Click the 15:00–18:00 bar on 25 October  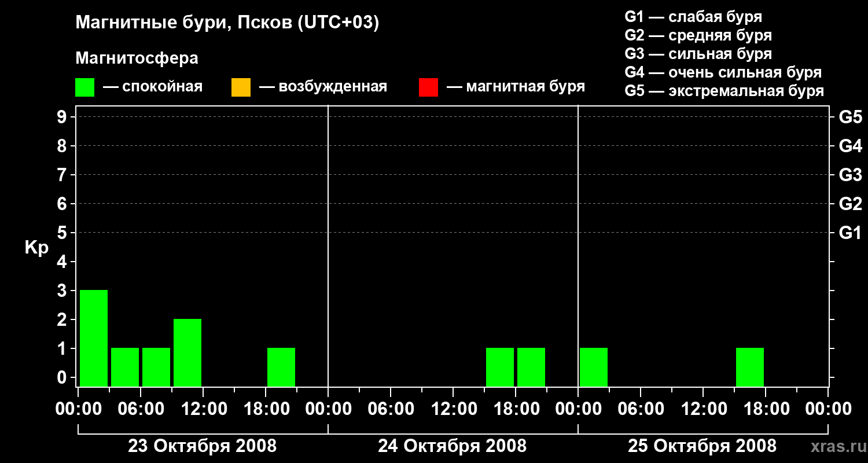[x=750, y=367]
